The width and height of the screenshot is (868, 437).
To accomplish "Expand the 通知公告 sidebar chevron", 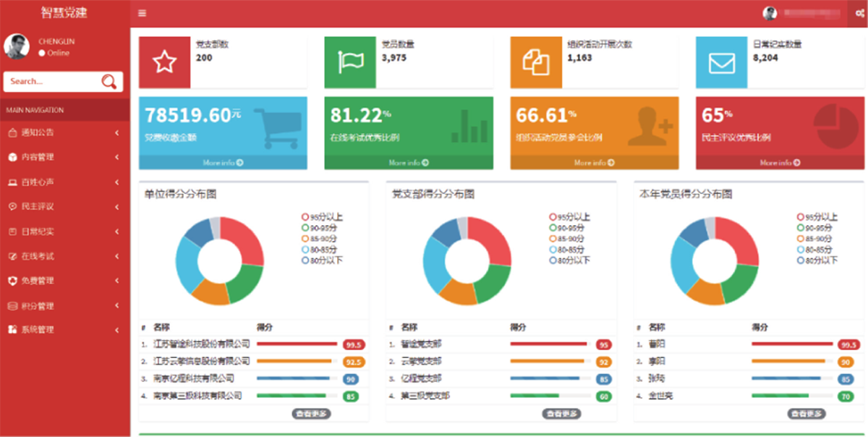I will pos(116,132).
